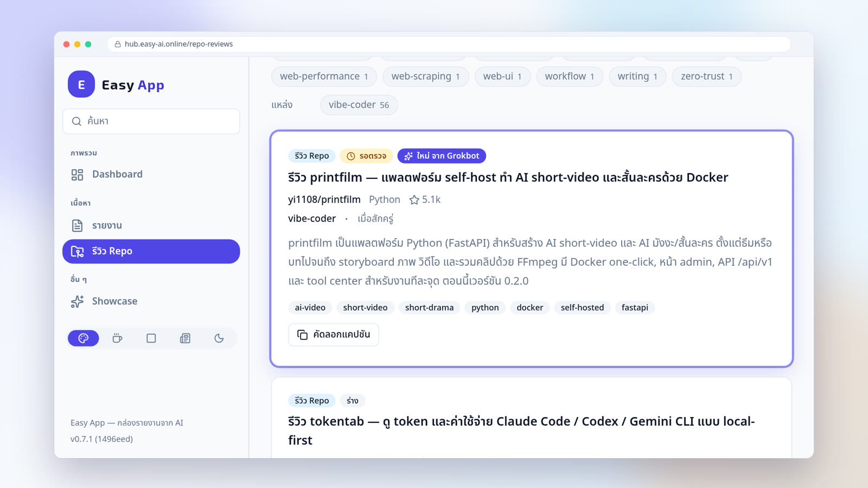Image resolution: width=868 pixels, height=488 pixels.
Task: Click the lock icon in address bar
Action: click(x=118, y=44)
